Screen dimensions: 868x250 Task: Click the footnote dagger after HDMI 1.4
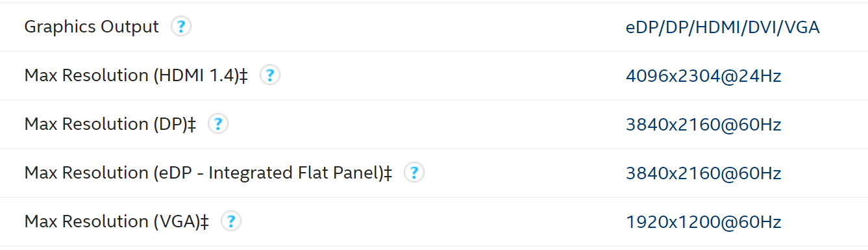pyautogui.click(x=244, y=75)
